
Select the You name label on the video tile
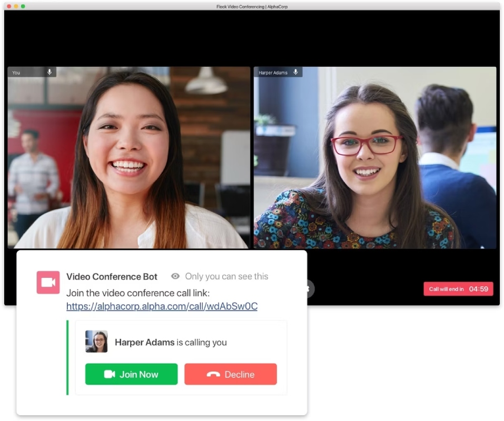[x=16, y=73]
